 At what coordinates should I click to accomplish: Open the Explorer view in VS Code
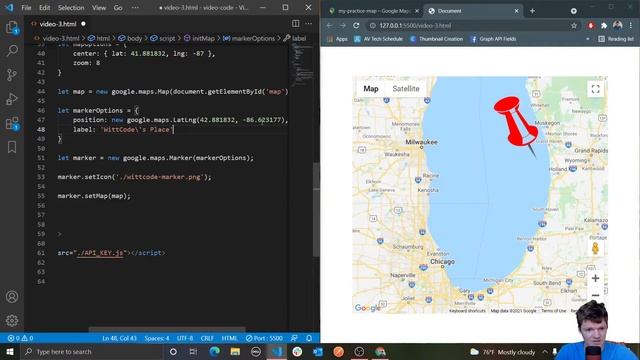[12, 28]
